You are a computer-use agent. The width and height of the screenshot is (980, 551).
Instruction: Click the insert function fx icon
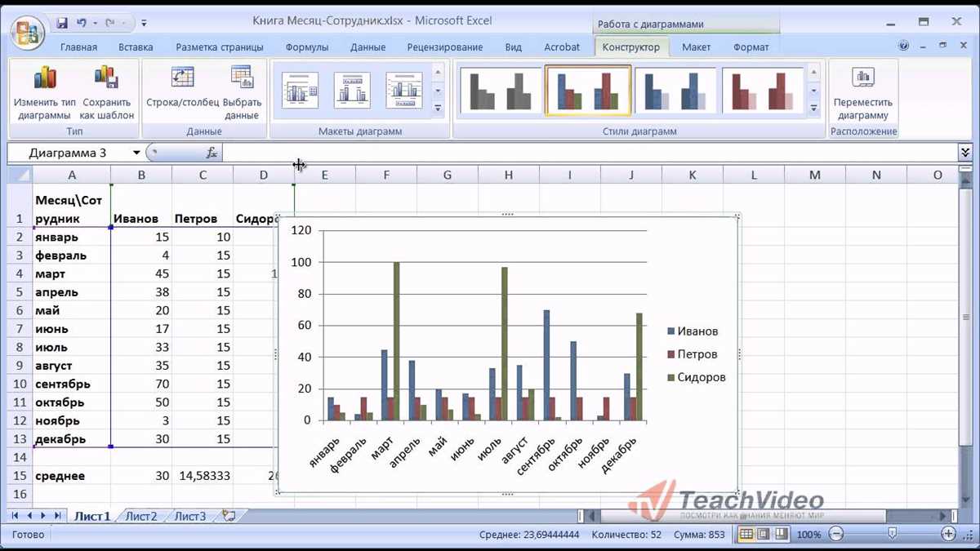(x=212, y=153)
